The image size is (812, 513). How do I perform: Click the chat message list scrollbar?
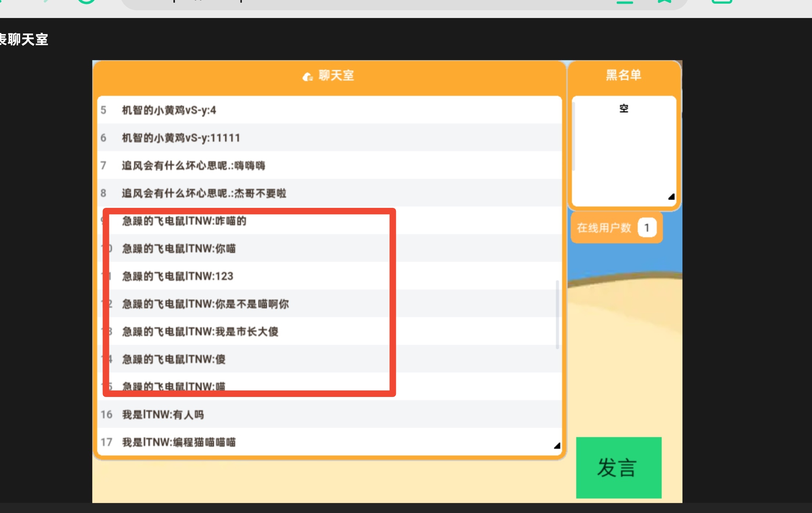point(557,314)
